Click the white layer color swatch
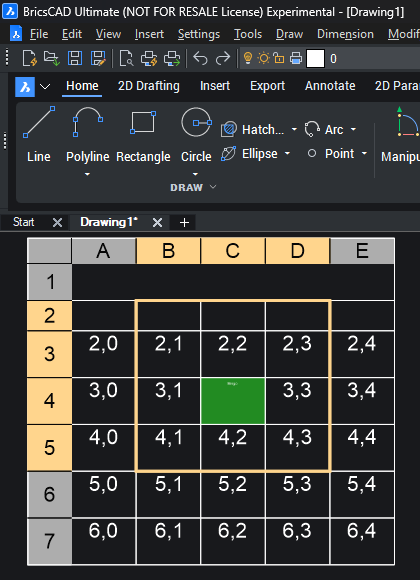Viewport: 420px width, 580px height. click(315, 58)
